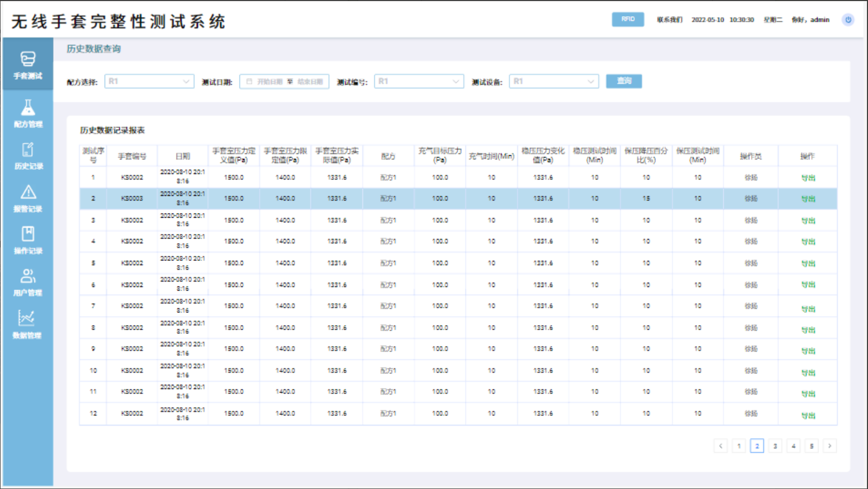Open 报警记录 alarm warning icon
Screen dimensions: 868x489
point(28,192)
